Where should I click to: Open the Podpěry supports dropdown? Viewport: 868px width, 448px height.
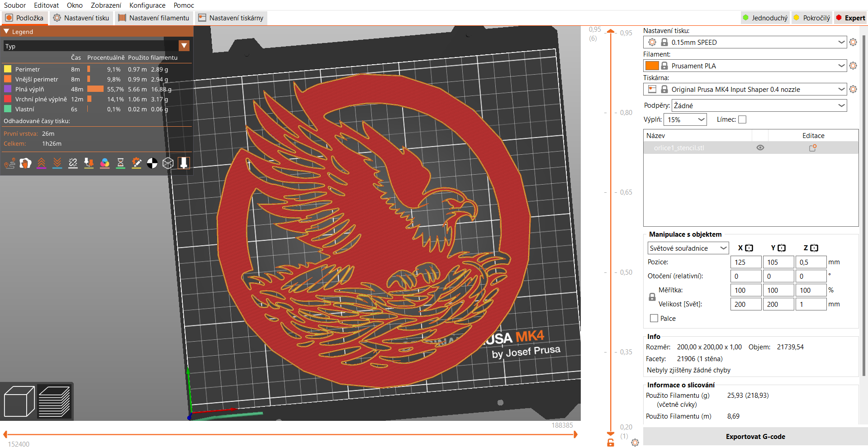(x=759, y=105)
